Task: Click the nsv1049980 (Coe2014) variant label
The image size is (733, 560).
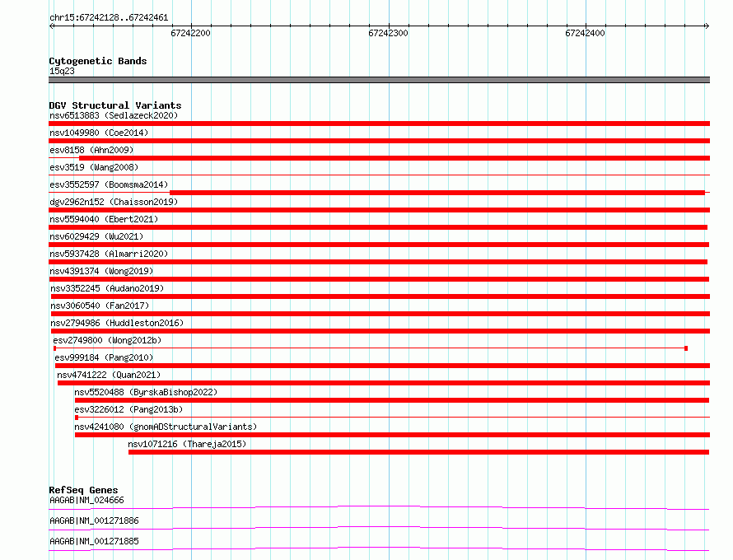Action: coord(99,133)
